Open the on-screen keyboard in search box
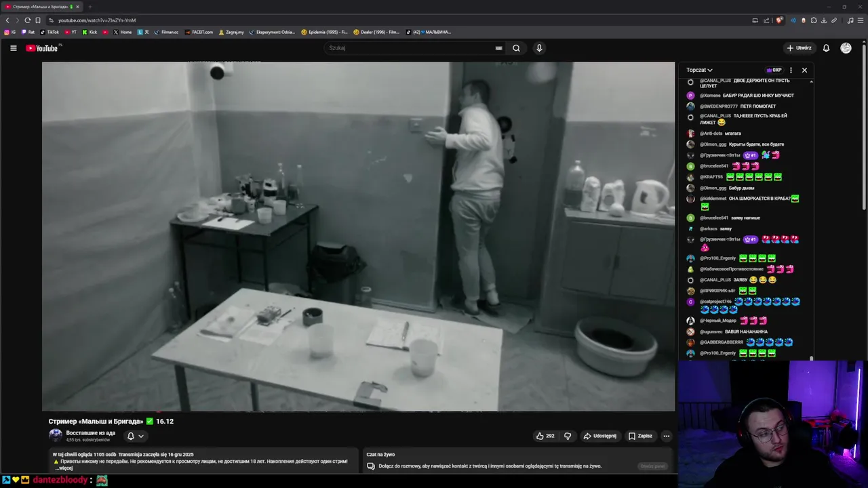The image size is (868, 488). coord(498,48)
